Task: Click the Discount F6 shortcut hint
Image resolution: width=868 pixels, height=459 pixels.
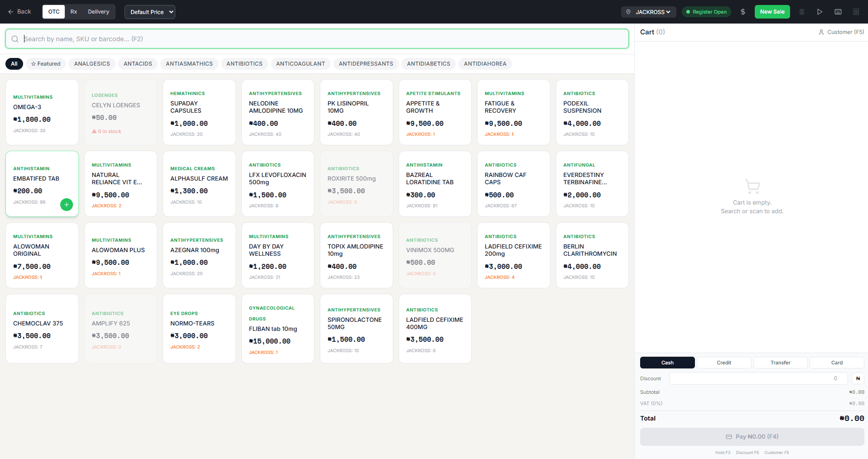Action: pos(747,453)
